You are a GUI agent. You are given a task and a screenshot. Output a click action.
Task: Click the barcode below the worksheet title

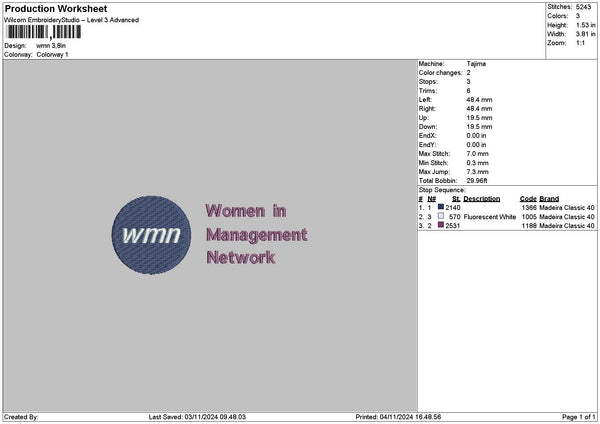point(44,32)
